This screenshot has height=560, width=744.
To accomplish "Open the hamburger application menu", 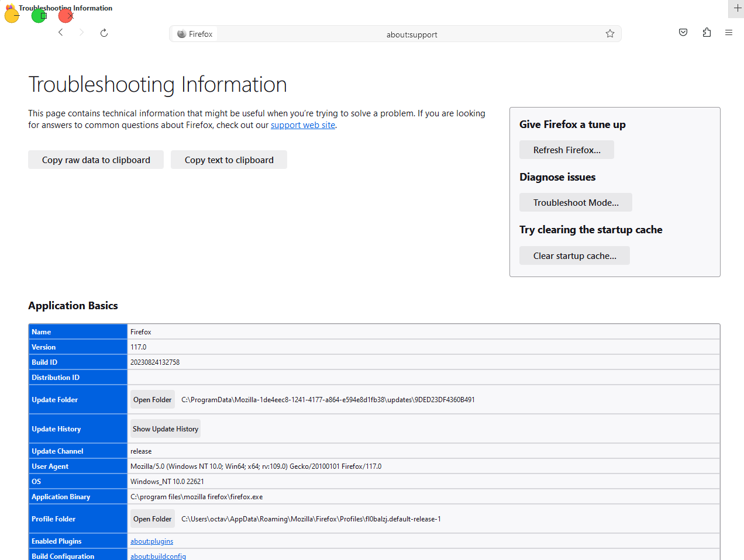I will coord(728,32).
